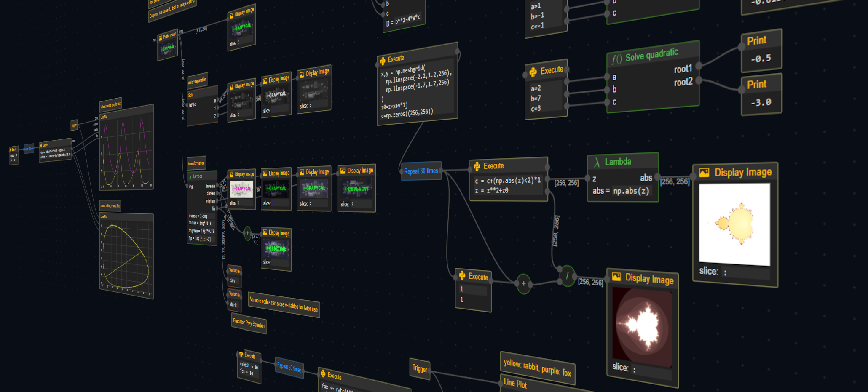Click the lambda icon on the np.abs(z) Lambda node
Viewport: 868px width, 392px height.
(x=597, y=163)
